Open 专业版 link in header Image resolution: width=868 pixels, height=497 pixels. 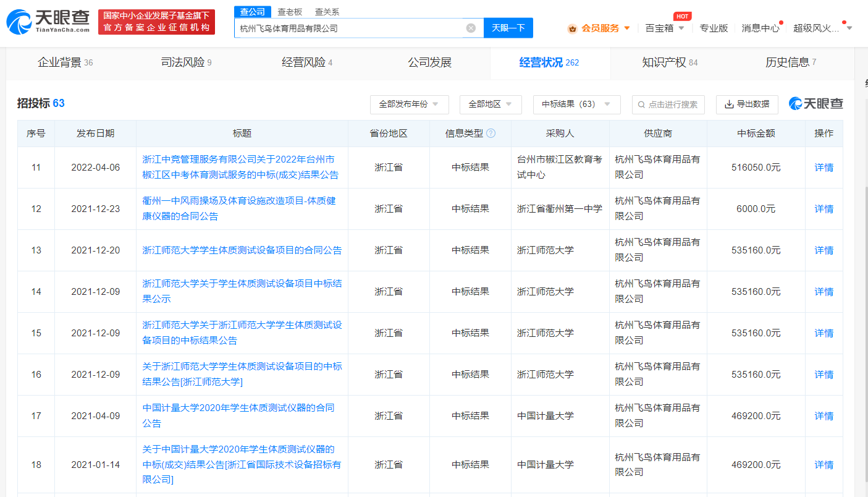point(714,28)
